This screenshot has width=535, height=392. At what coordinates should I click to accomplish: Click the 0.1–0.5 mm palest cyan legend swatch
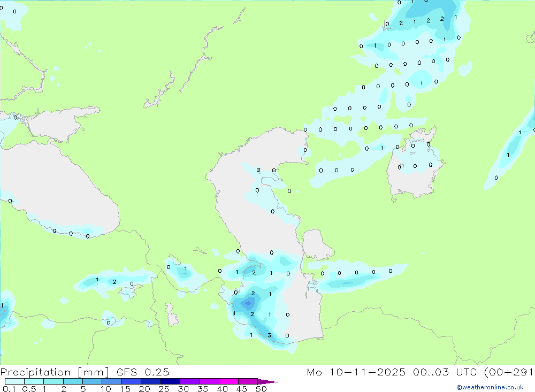[x=14, y=381]
